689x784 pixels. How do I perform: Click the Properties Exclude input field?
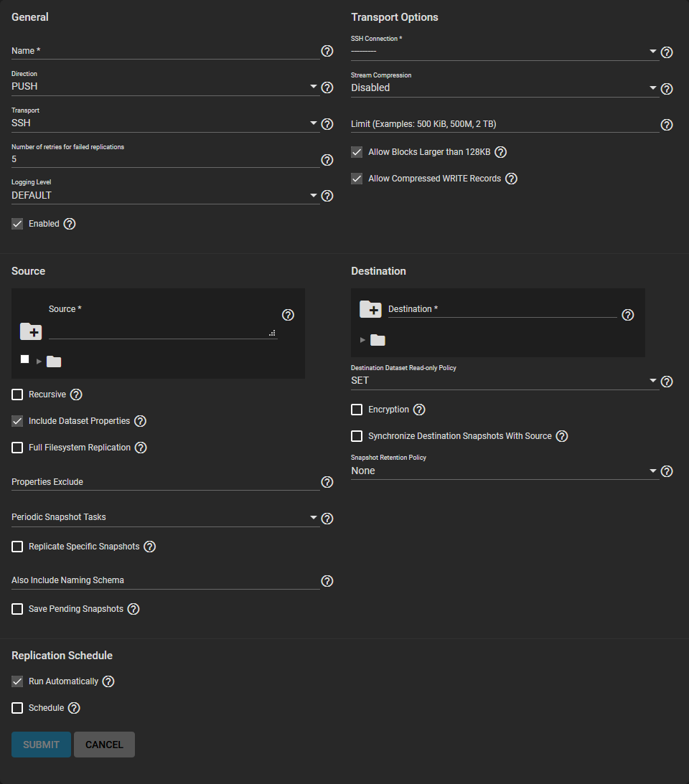[x=165, y=482]
